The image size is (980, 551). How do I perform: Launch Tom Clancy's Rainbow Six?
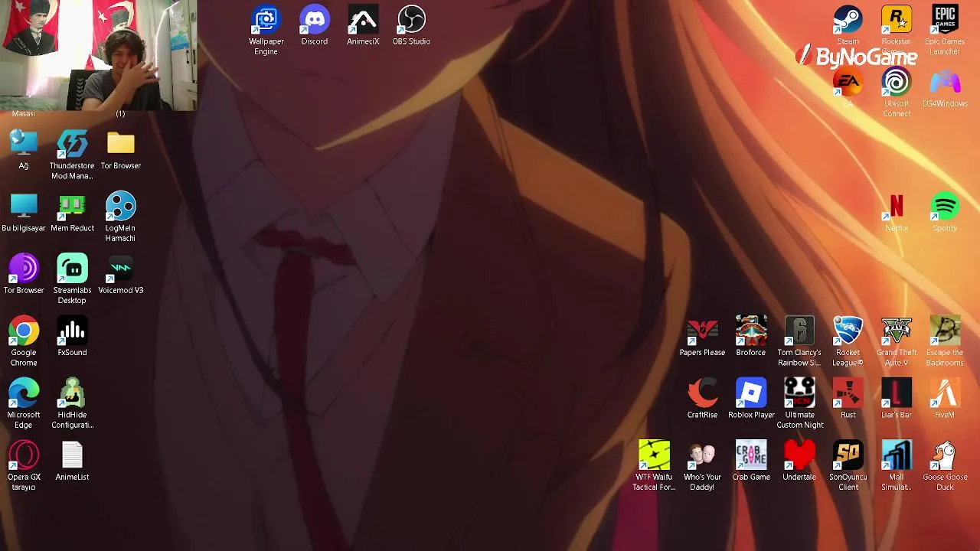tap(799, 331)
